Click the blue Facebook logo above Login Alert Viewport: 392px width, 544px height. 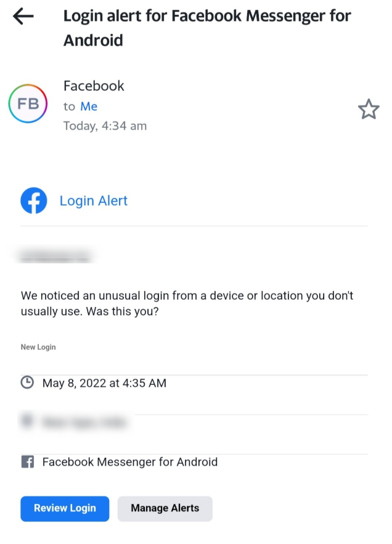(34, 200)
